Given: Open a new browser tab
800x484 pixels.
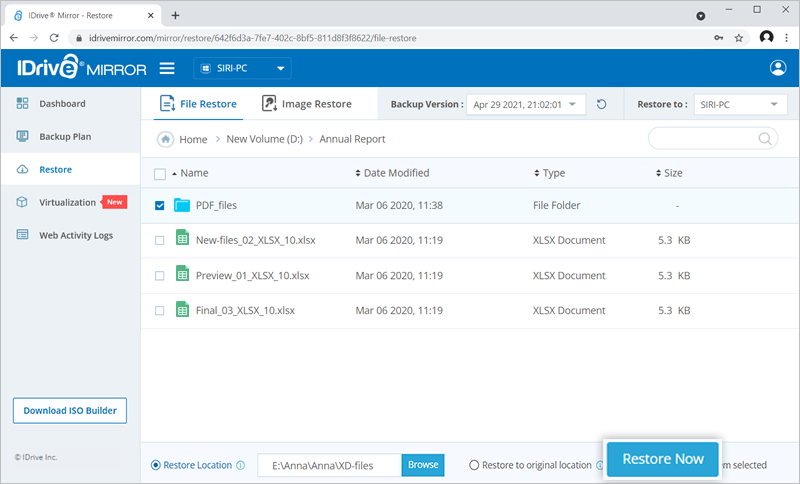Looking at the screenshot, I should click(x=176, y=15).
